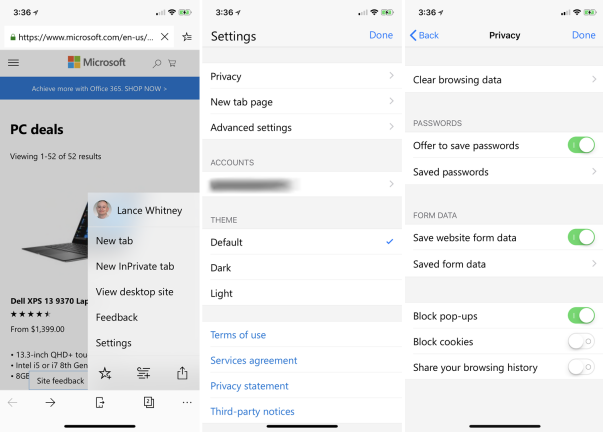Tap the Microsoft logo on webpage
The width and height of the screenshot is (603, 432).
pos(97,62)
